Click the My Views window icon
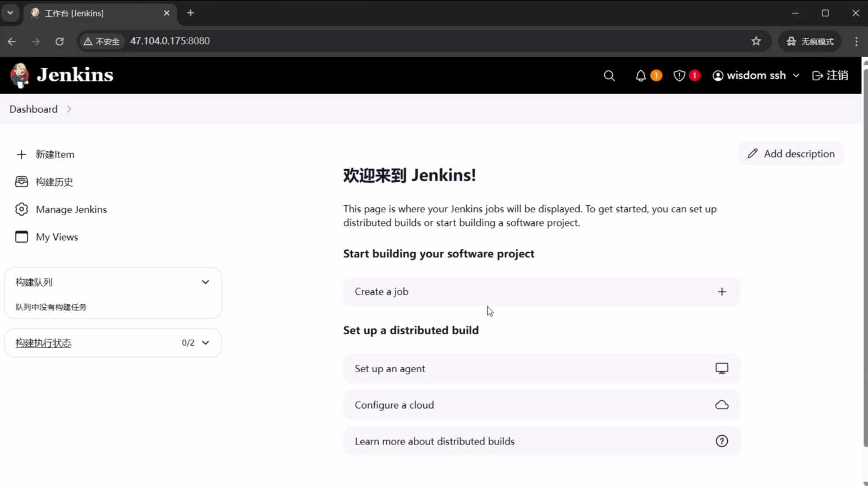 click(21, 237)
